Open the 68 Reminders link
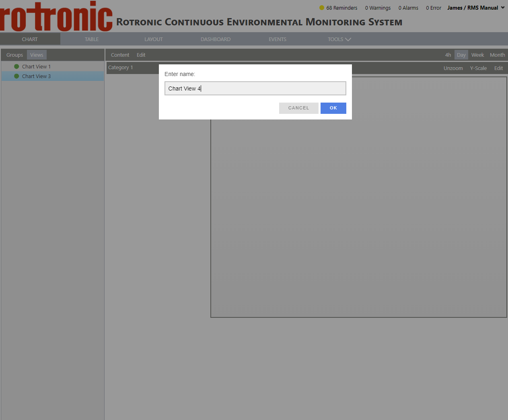Viewport: 508px width, 420px height. coord(342,8)
